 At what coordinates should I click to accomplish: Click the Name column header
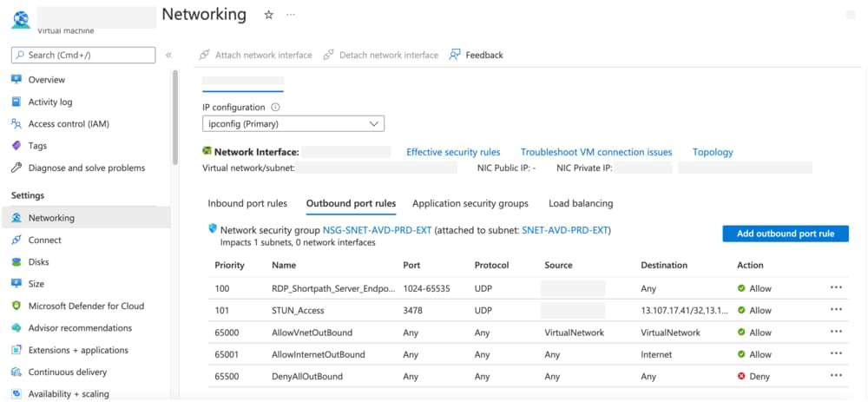pos(284,265)
